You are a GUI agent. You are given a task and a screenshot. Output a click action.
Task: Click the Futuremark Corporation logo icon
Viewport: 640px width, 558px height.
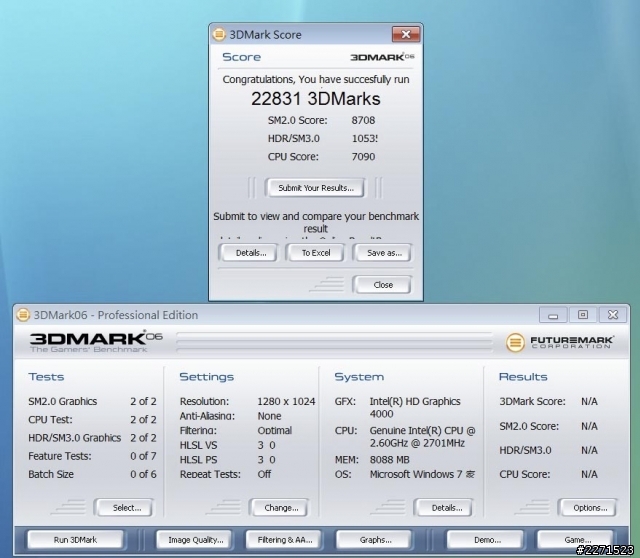(515, 342)
